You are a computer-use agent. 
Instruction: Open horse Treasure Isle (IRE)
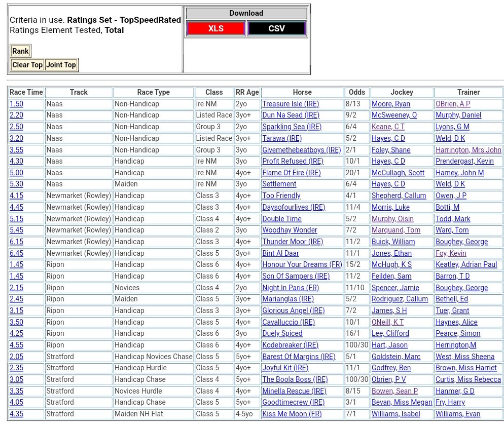[x=291, y=104]
